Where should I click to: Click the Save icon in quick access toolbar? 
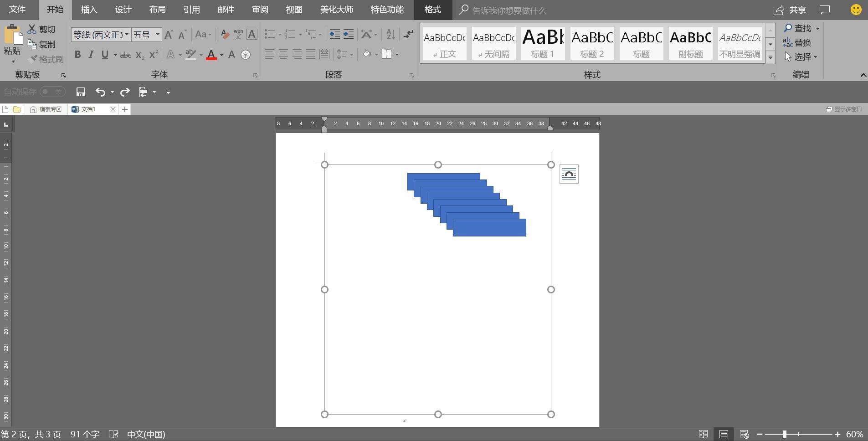pos(81,92)
